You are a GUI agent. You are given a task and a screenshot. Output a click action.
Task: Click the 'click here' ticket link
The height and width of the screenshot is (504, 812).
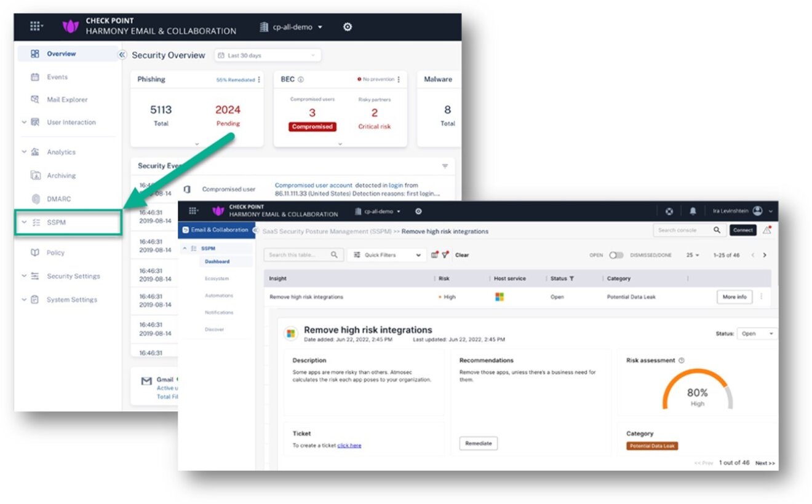(x=349, y=445)
